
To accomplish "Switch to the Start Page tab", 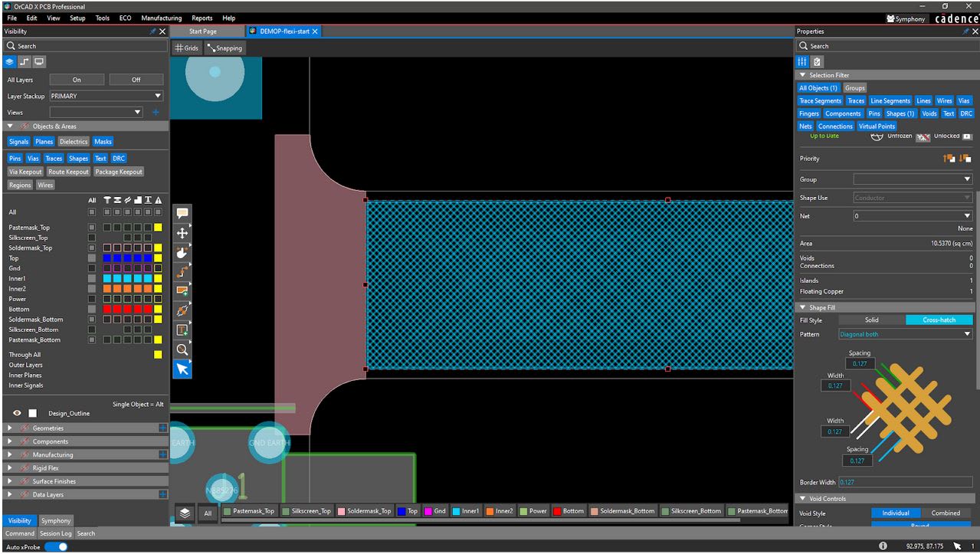I will [x=203, y=31].
